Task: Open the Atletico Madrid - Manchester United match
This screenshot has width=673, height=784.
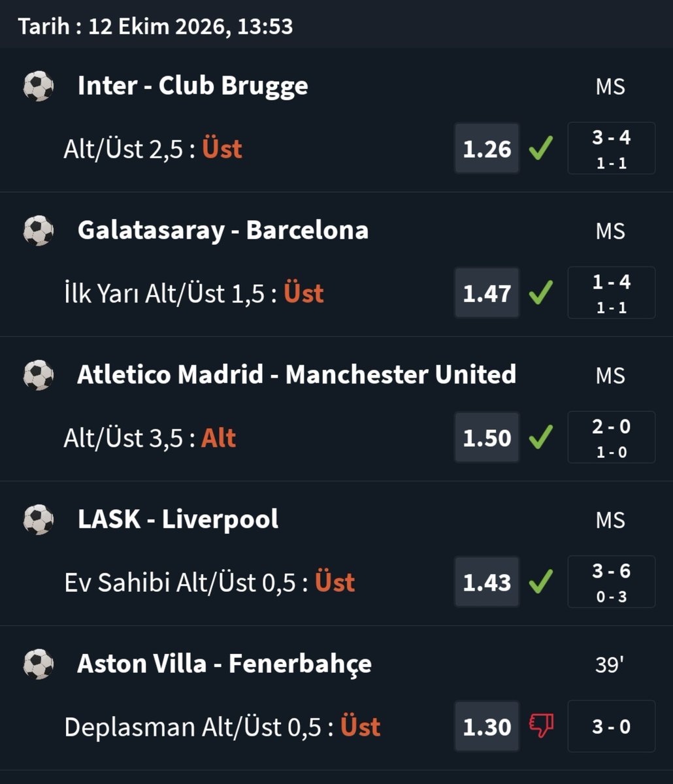Action: (x=297, y=375)
